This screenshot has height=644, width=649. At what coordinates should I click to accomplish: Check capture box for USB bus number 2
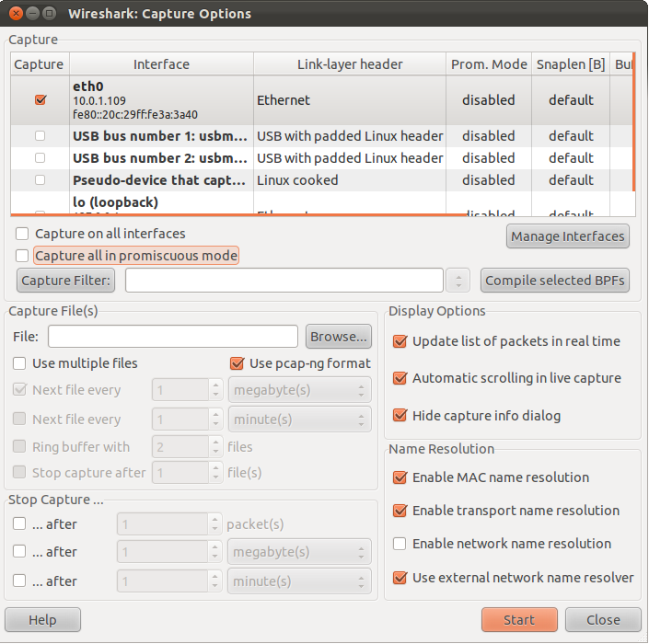(41, 158)
